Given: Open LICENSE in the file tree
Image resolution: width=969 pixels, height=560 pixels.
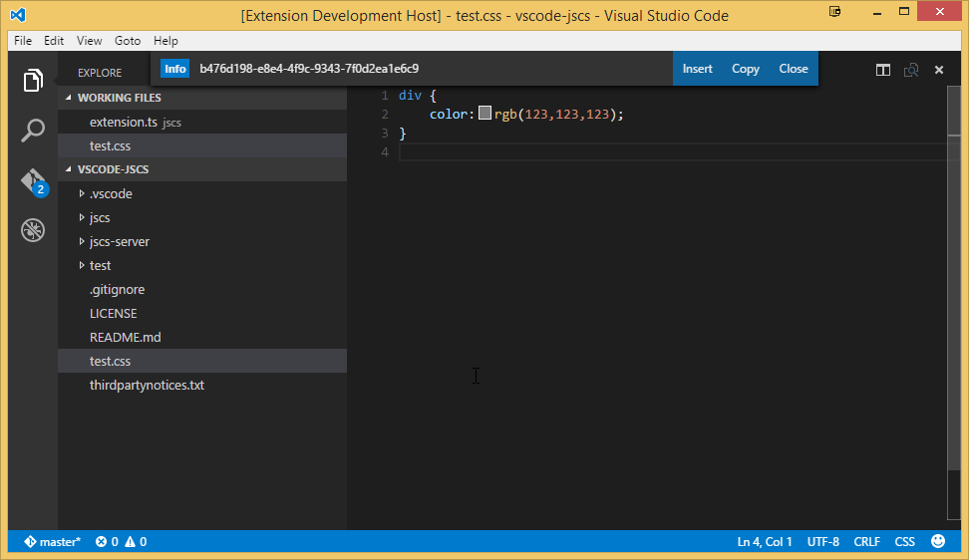Looking at the screenshot, I should coord(202,313).
